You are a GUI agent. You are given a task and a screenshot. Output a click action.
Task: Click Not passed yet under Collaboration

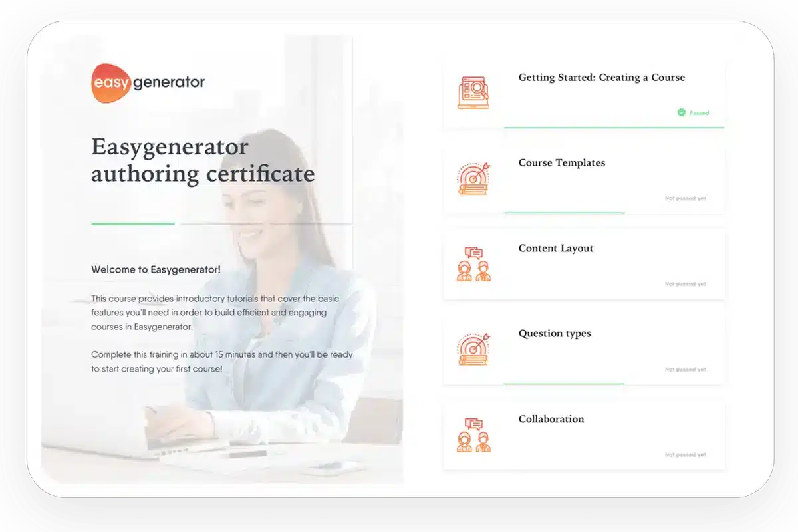(x=686, y=455)
